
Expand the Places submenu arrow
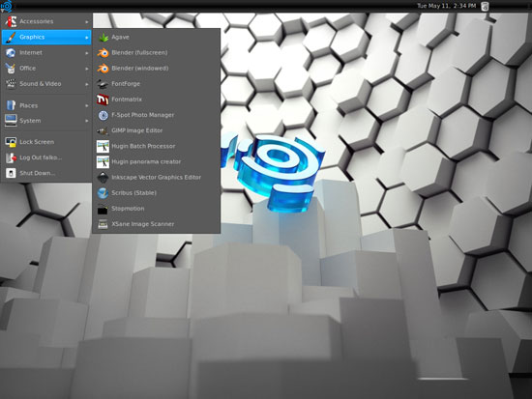pos(87,105)
